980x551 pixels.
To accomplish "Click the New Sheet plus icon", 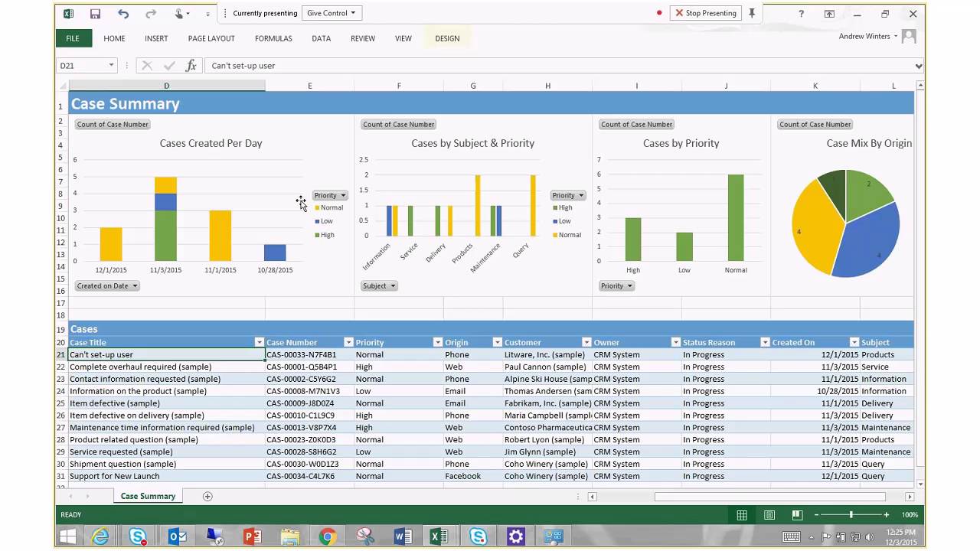I will point(207,496).
